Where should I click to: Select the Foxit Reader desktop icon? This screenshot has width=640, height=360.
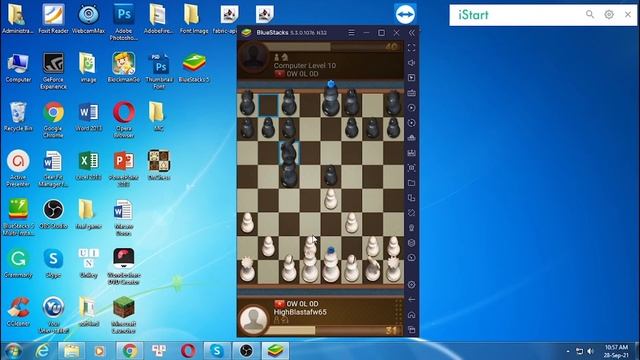click(53, 18)
